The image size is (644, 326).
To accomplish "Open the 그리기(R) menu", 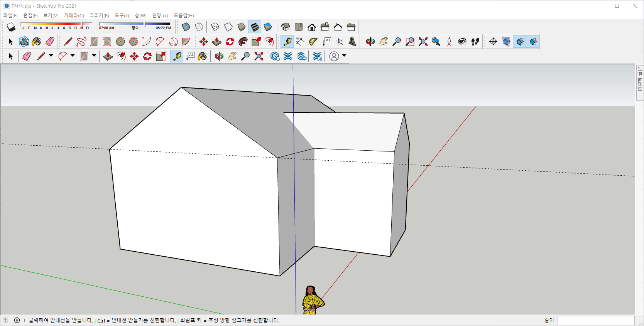I will (100, 15).
